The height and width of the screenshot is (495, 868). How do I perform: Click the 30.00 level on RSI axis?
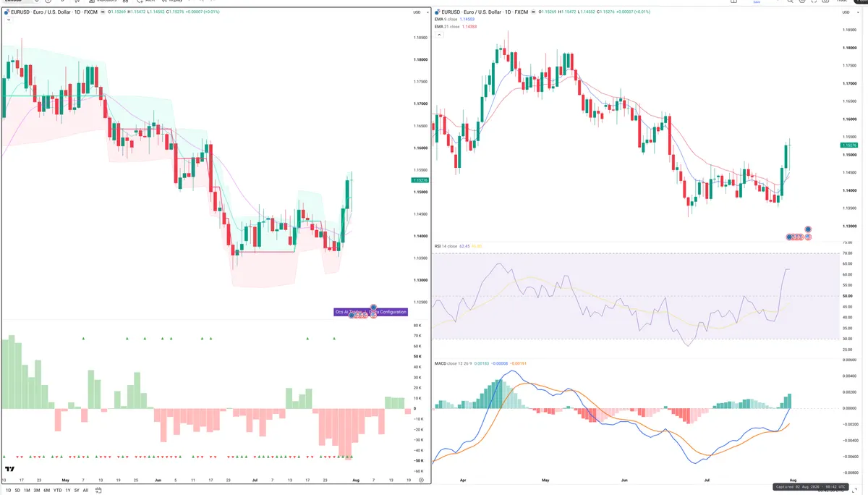pyautogui.click(x=848, y=339)
